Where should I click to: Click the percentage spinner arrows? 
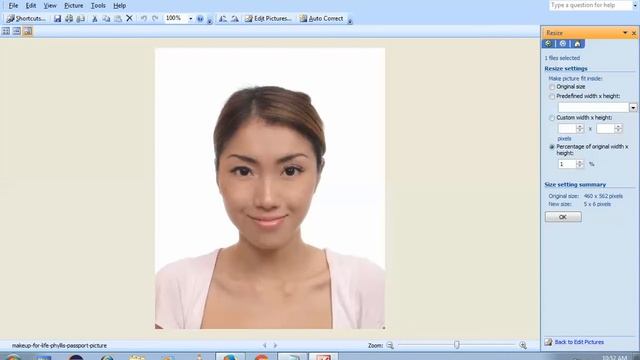click(x=580, y=164)
